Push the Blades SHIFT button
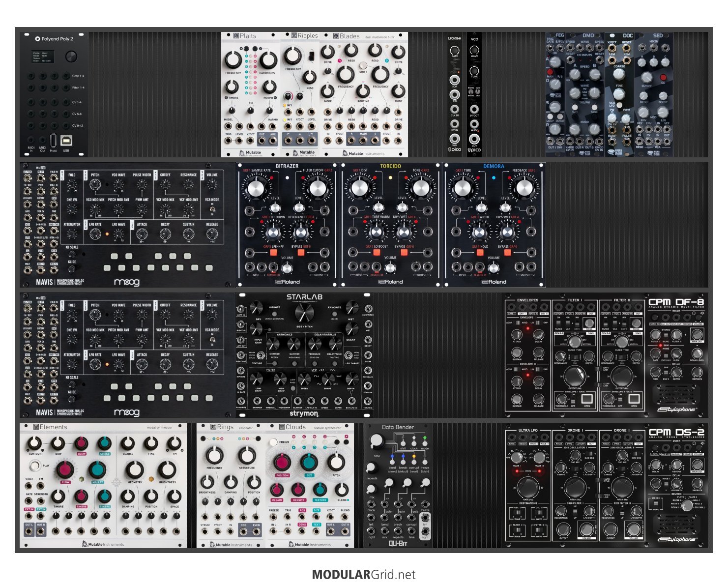Screen dimensions: 728x585 point(363,64)
